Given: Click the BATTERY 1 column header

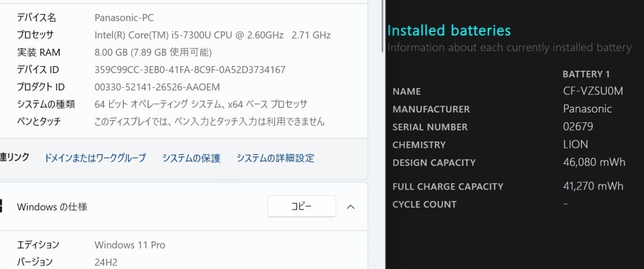Looking at the screenshot, I should (x=586, y=74).
